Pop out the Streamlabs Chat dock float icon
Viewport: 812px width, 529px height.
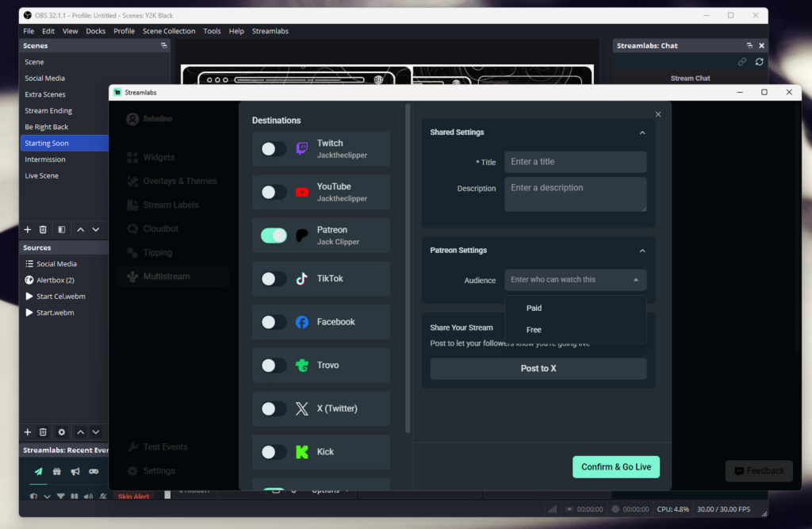(749, 45)
